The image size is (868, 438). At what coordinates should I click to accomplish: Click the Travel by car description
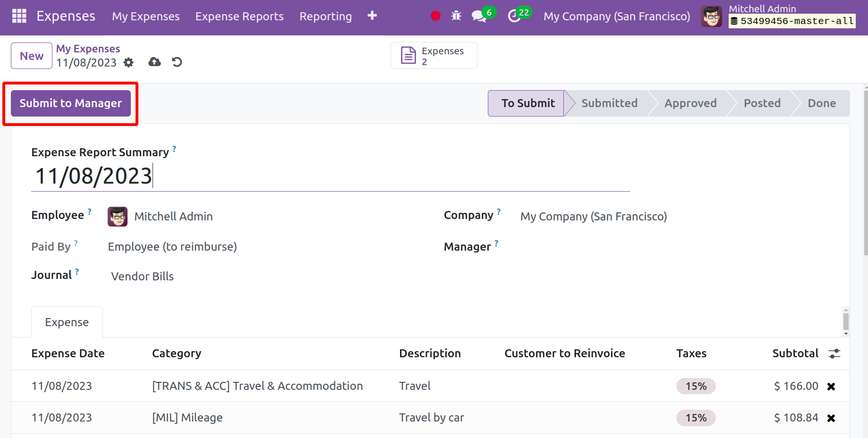[x=432, y=418]
